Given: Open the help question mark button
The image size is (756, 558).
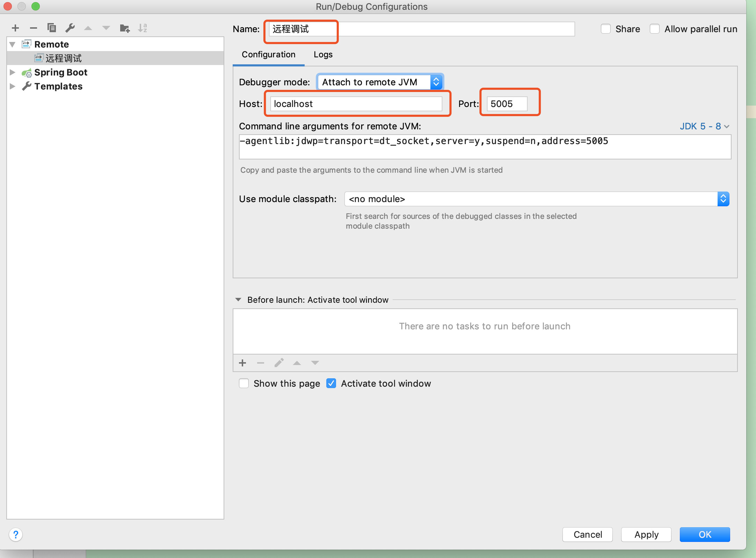Looking at the screenshot, I should click(16, 535).
